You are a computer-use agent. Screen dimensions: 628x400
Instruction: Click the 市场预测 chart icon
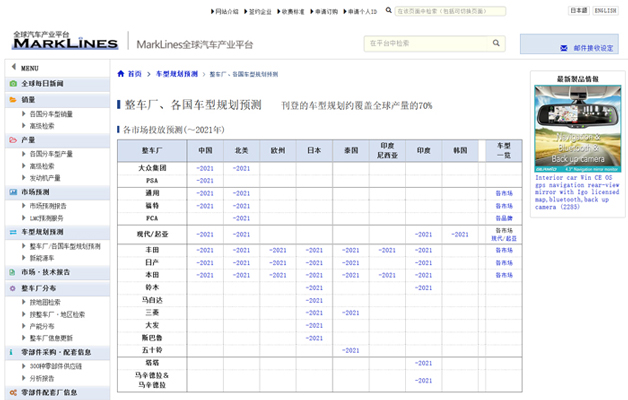[x=13, y=192]
